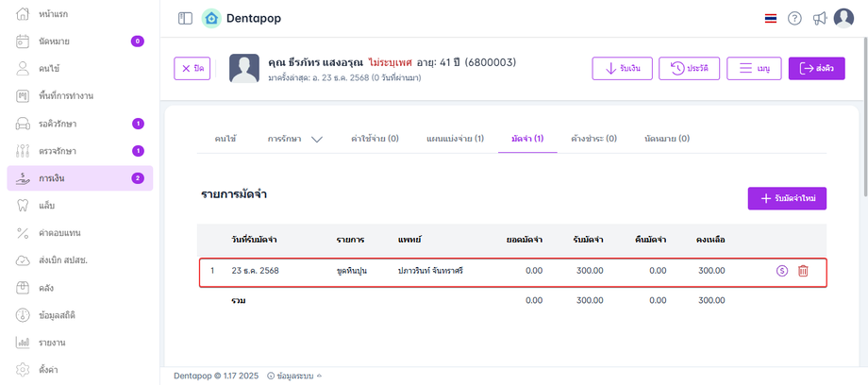Open the user profile avatar
The width and height of the screenshot is (868, 385).
843,18
